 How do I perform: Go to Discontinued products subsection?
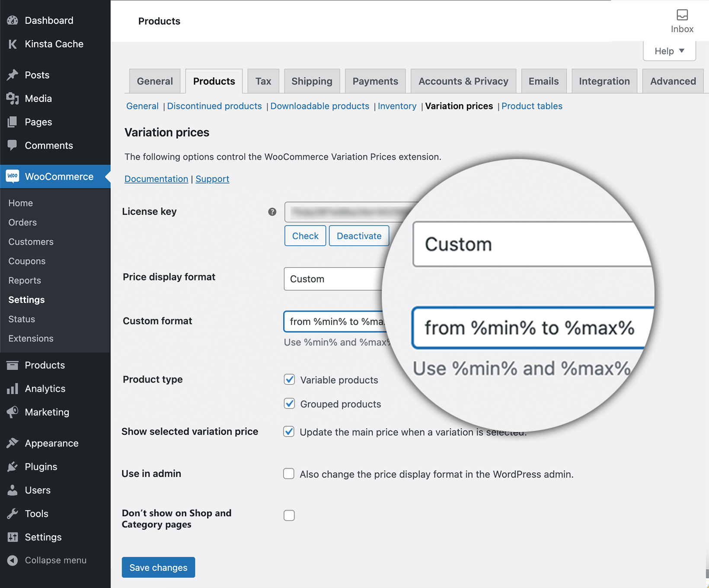coord(214,106)
